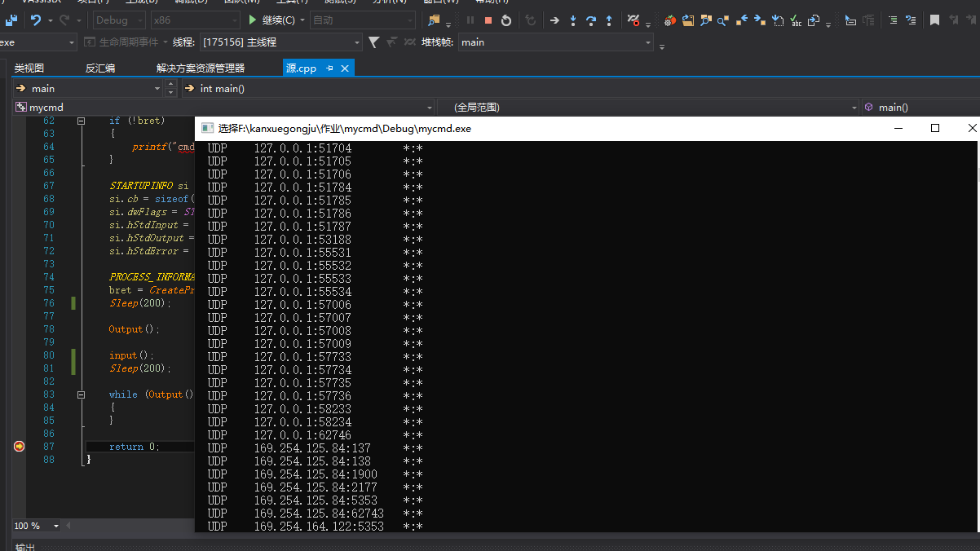Switch to the 解决方案资源管理器 tab
The width and height of the screenshot is (980, 551).
(x=201, y=68)
